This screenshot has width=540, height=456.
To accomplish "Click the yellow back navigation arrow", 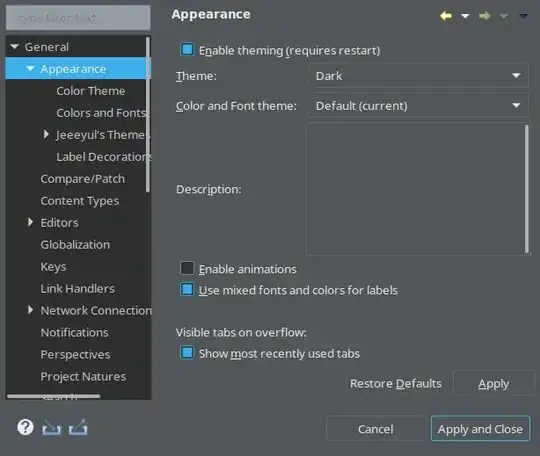I will pos(446,16).
